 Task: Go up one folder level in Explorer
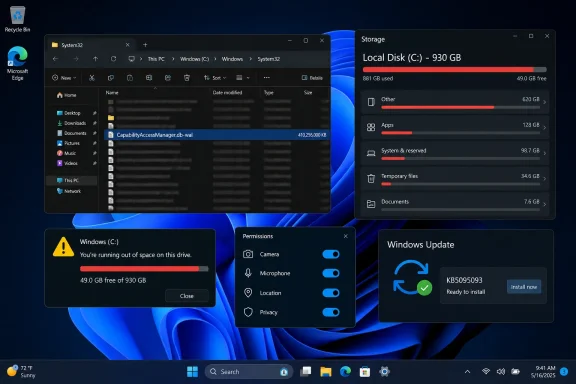[x=96, y=59]
